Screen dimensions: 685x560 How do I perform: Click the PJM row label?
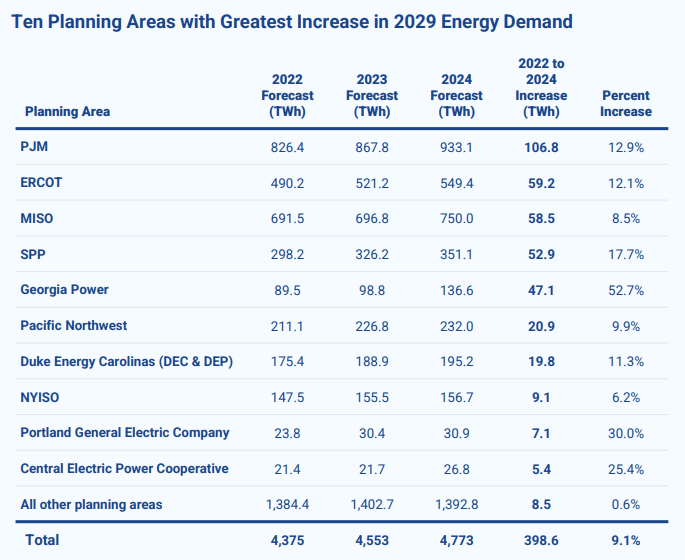pyautogui.click(x=34, y=147)
